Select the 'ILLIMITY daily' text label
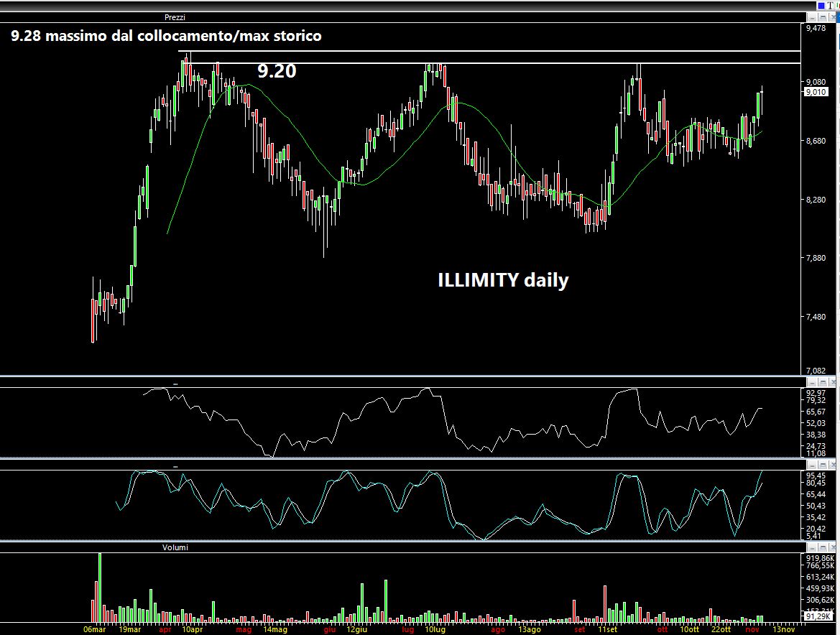Image resolution: width=840 pixels, height=635 pixels. pos(503,280)
